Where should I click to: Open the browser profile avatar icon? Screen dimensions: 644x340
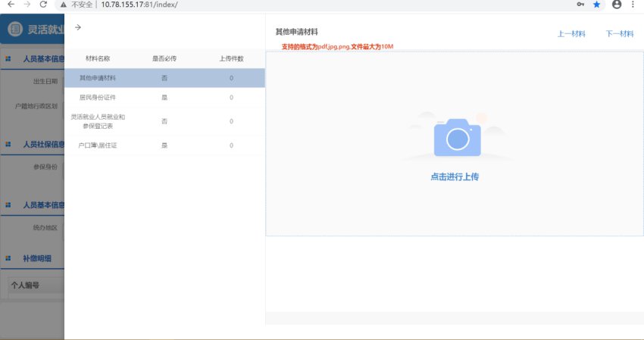(x=617, y=5)
